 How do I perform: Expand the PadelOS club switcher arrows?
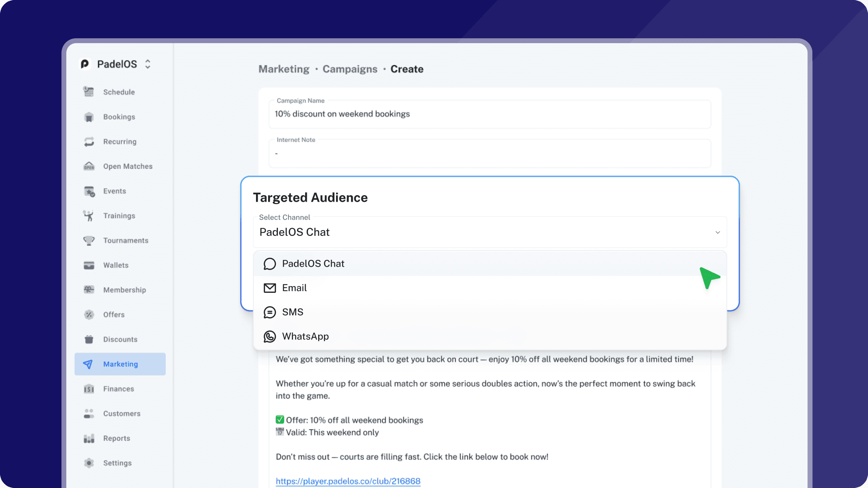point(148,64)
